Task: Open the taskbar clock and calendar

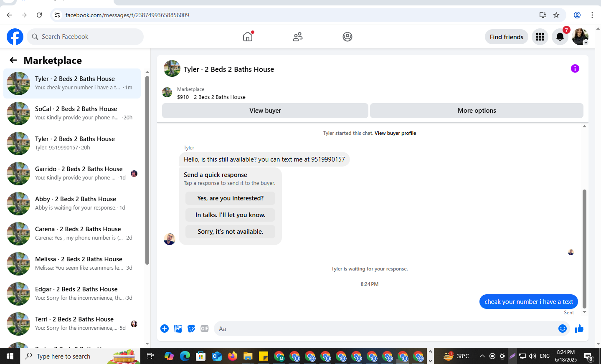Action: [566, 356]
